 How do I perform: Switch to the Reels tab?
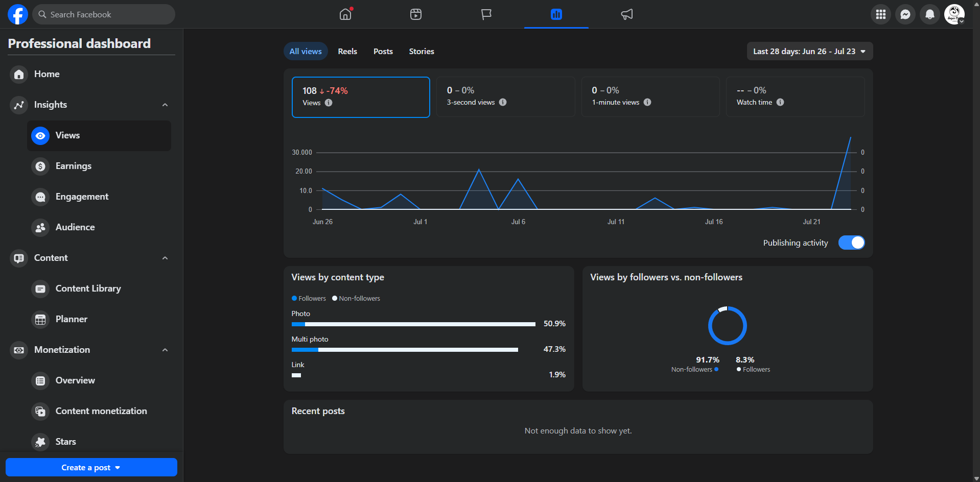click(347, 51)
